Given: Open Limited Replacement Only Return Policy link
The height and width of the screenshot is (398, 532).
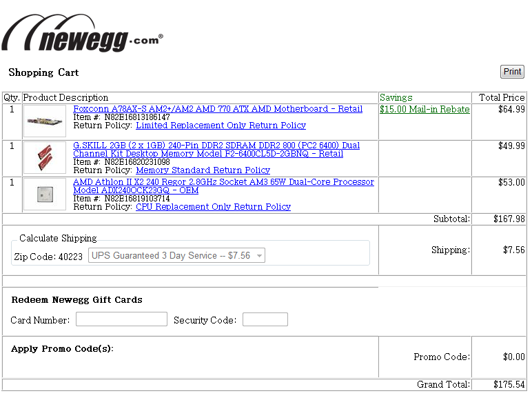Looking at the screenshot, I should (221, 126).
